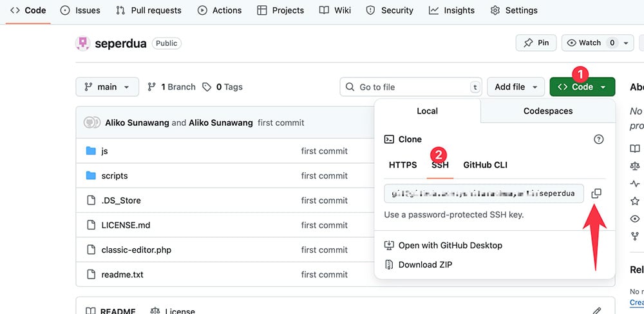Click the scripts folder icon
Screen dimensions: 644x314
click(91, 175)
